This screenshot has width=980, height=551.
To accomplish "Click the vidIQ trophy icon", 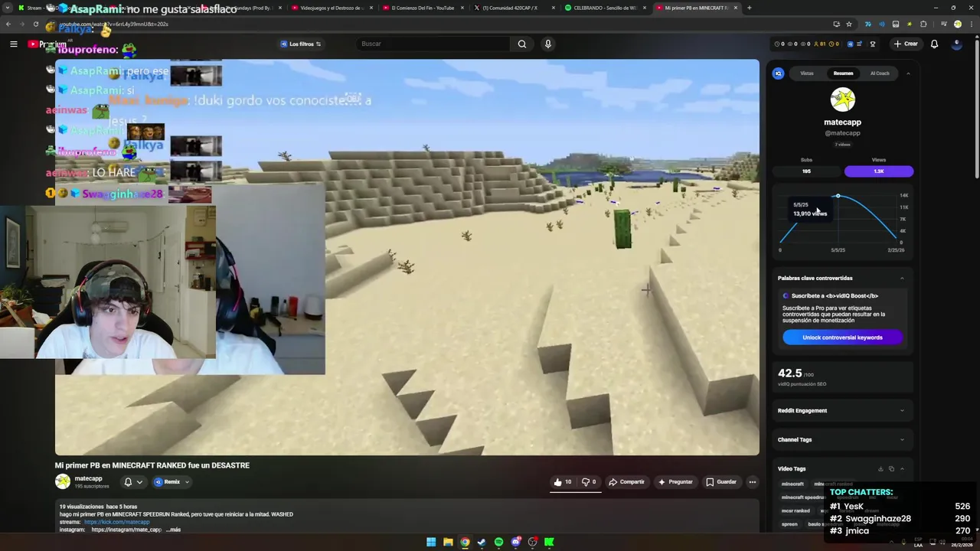I will pyautogui.click(x=872, y=44).
